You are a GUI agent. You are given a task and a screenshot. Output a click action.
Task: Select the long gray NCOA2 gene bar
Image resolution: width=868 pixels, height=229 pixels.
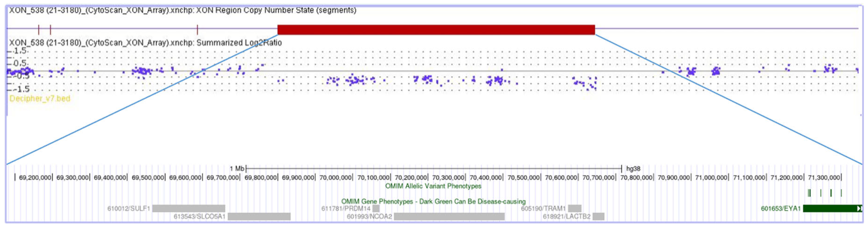[x=449, y=217]
